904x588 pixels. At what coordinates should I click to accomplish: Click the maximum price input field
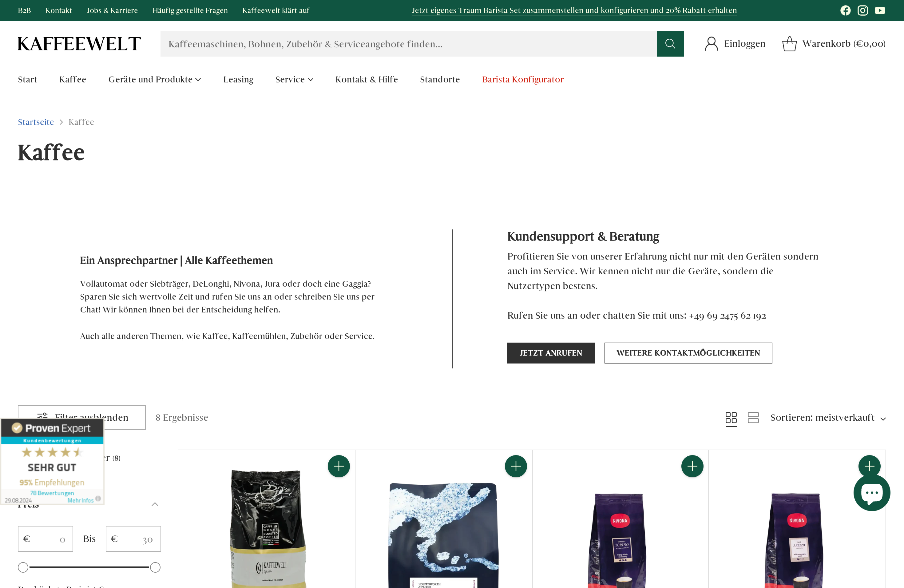pos(133,538)
